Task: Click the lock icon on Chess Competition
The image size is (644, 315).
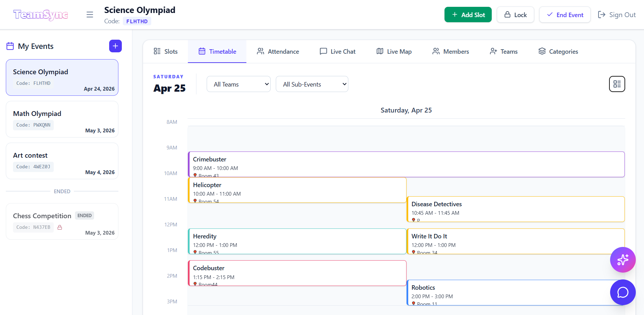Action: pos(60,227)
